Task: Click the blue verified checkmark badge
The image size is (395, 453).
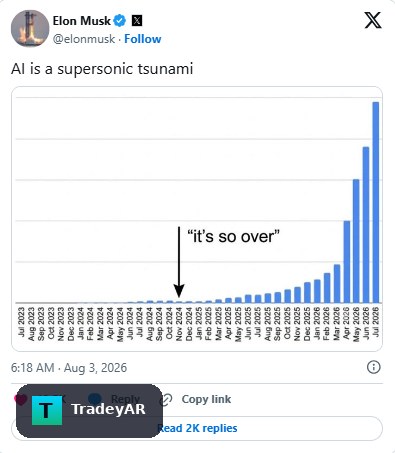Action: [x=120, y=21]
